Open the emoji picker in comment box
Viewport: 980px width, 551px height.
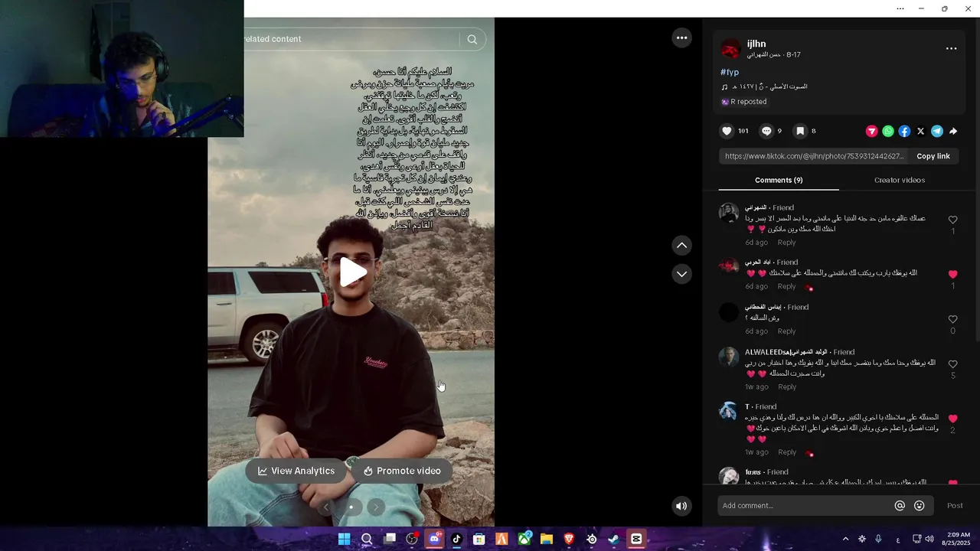point(920,506)
